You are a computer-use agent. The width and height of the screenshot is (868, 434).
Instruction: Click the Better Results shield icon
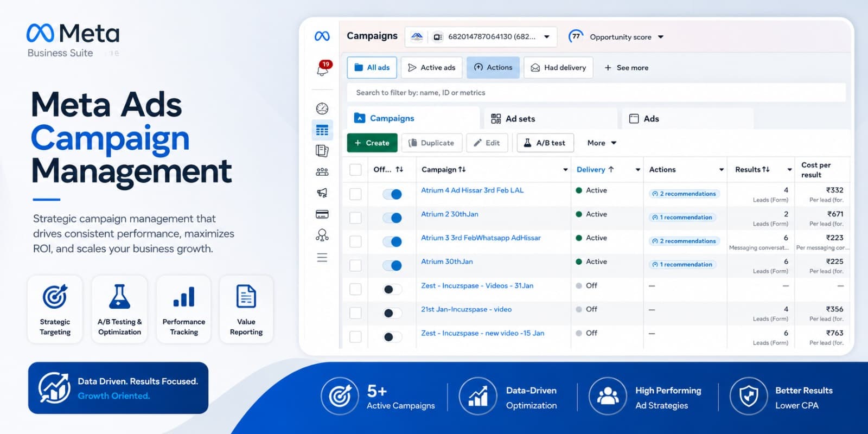tap(749, 396)
